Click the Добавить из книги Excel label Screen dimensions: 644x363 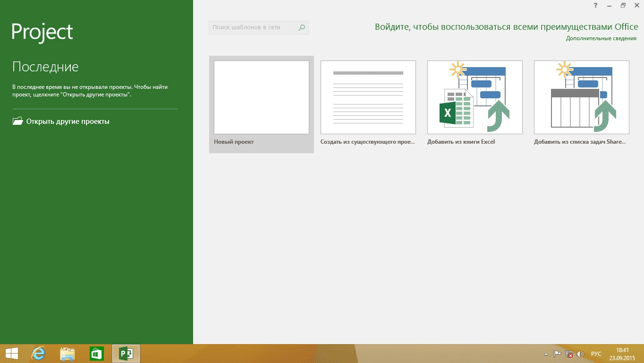coord(461,142)
